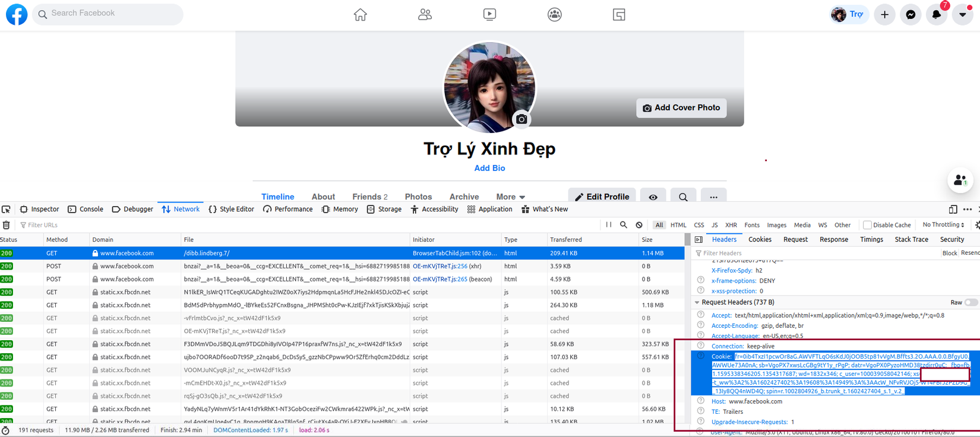Open the Watch video icon
The height and width of the screenshot is (437, 980).
pos(489,14)
